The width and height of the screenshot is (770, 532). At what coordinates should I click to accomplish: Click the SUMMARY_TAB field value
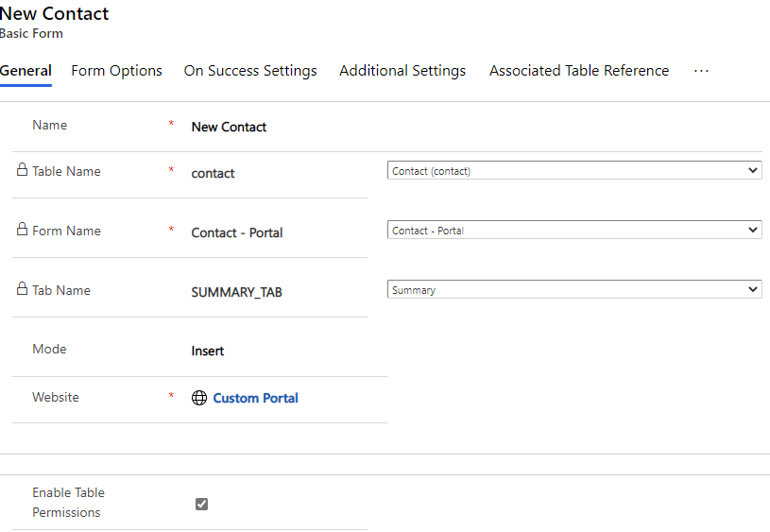coord(236,292)
